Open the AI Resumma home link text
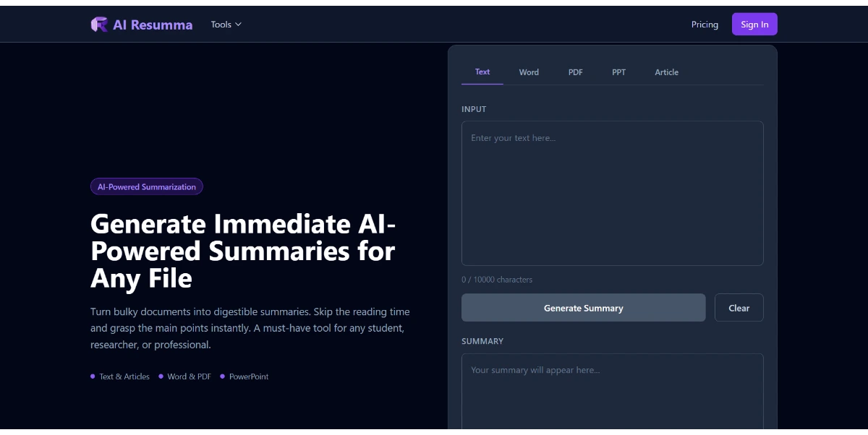The height and width of the screenshot is (435, 868). click(153, 25)
